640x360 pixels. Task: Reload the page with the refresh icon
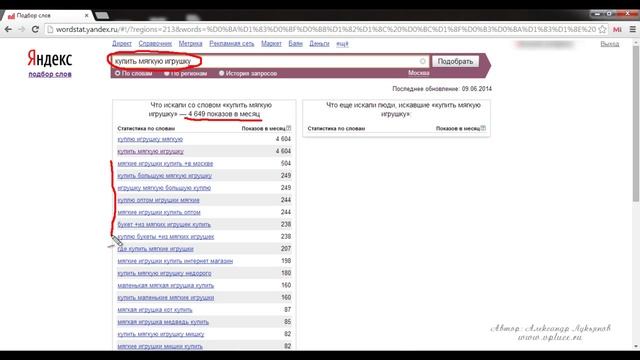click(36, 29)
